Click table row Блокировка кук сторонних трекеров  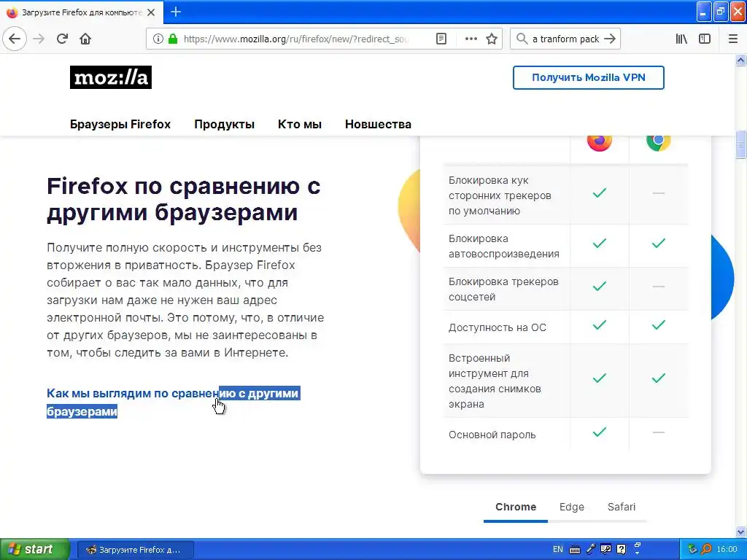565,195
